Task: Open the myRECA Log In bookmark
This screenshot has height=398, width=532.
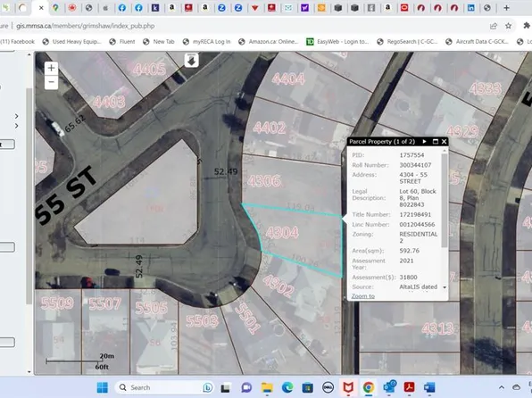Action: [x=206, y=41]
